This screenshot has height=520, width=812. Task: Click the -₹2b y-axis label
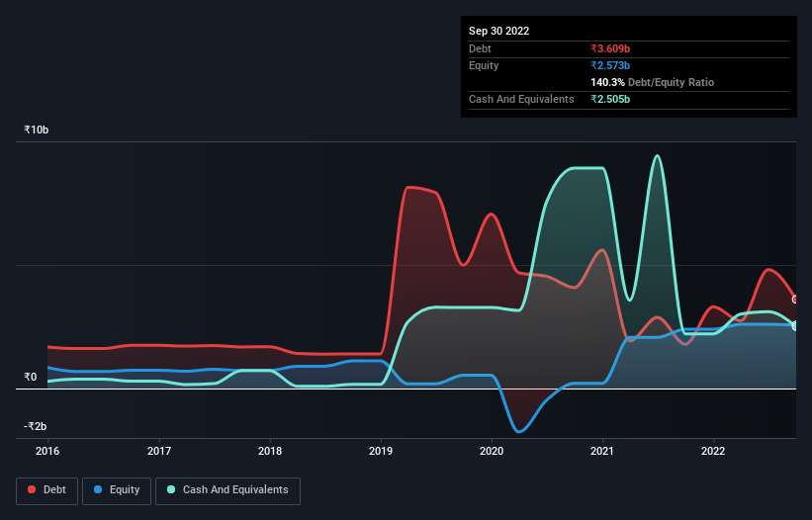tap(36, 426)
